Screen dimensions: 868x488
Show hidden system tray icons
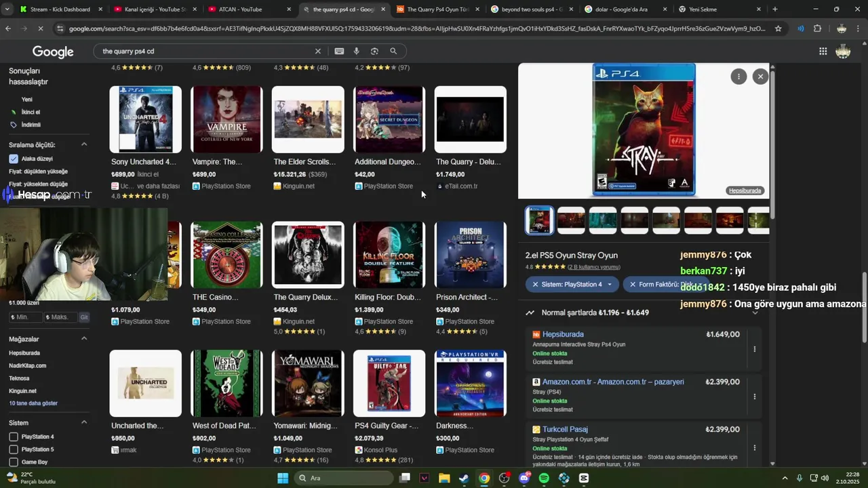[x=785, y=478]
